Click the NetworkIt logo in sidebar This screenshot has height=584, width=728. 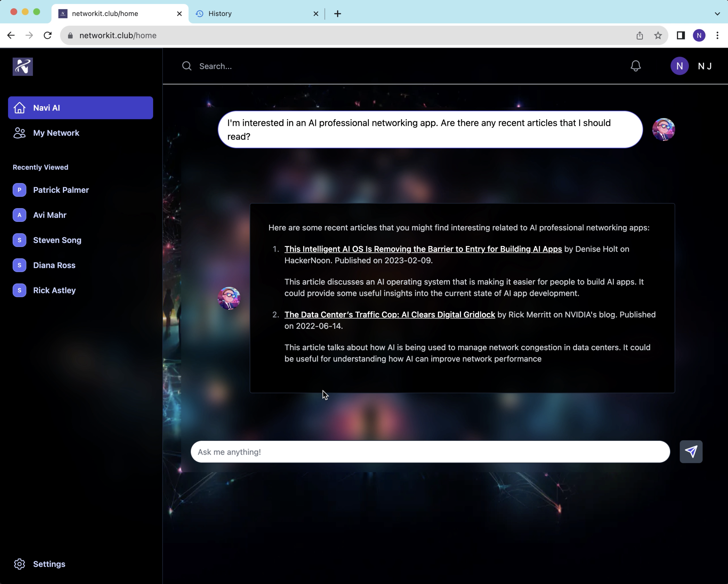click(x=23, y=66)
